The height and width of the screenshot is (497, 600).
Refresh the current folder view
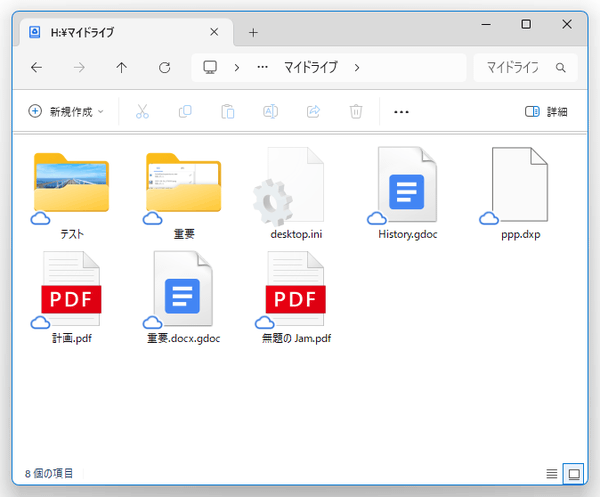point(164,68)
